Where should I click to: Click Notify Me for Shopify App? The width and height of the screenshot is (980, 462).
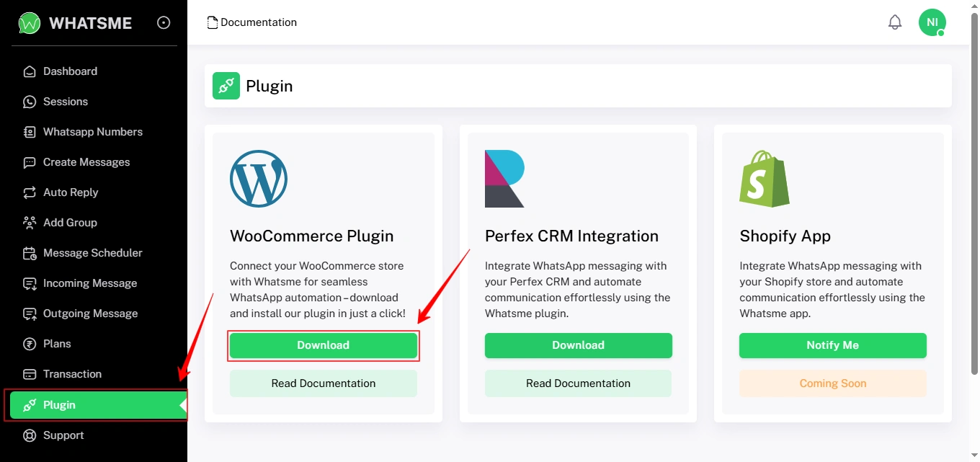click(x=832, y=345)
